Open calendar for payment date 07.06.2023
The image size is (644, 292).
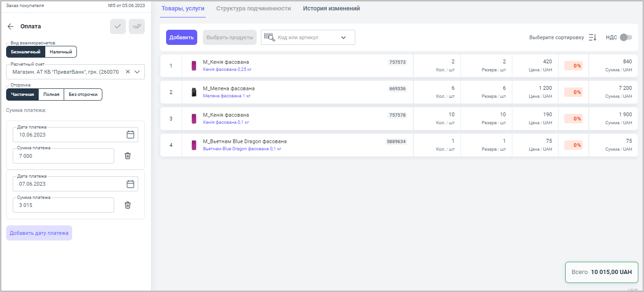pos(131,184)
